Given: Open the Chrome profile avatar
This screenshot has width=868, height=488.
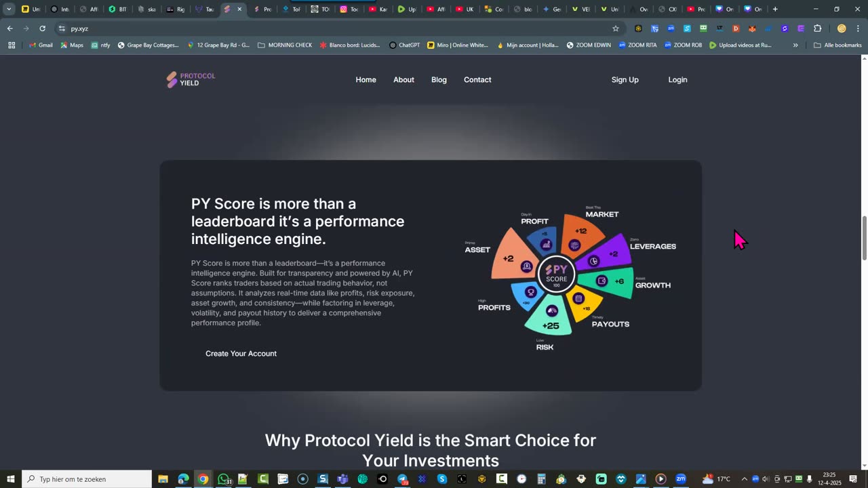Looking at the screenshot, I should pos(842,28).
